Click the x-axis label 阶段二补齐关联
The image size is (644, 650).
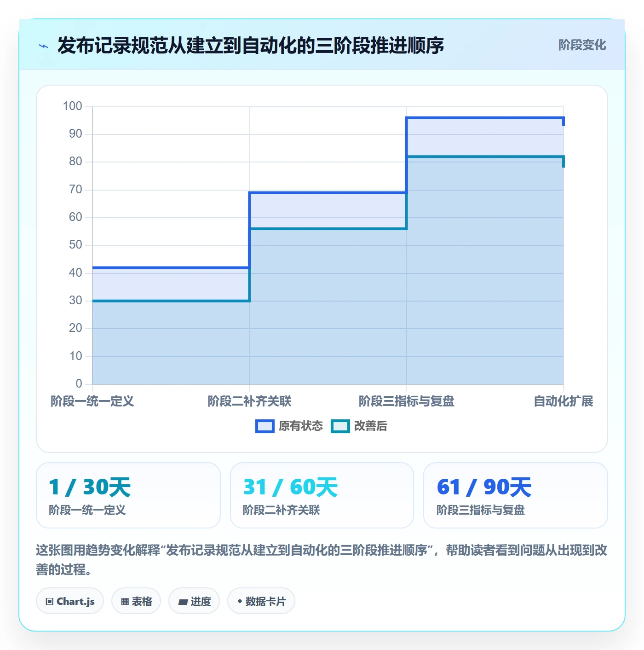pyautogui.click(x=249, y=401)
